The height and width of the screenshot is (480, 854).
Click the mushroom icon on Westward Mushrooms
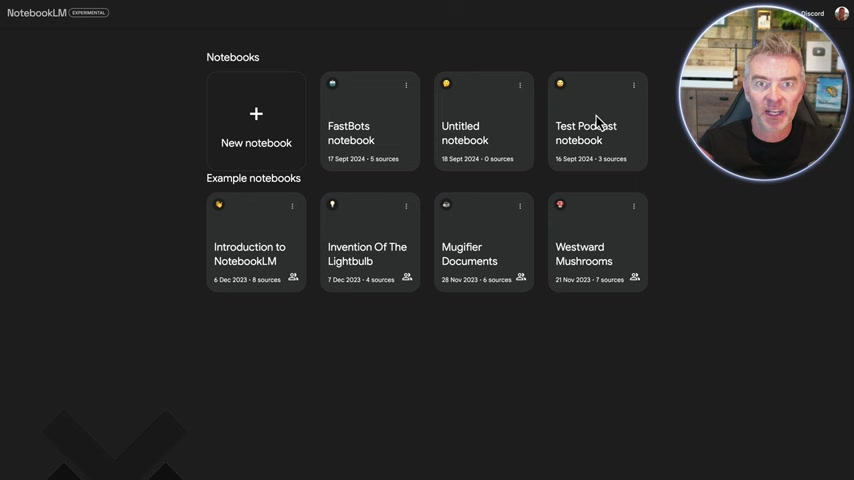[560, 204]
